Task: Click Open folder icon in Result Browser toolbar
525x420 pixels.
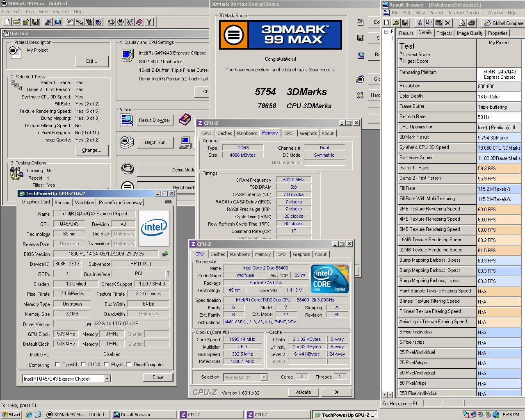Action: [396, 23]
